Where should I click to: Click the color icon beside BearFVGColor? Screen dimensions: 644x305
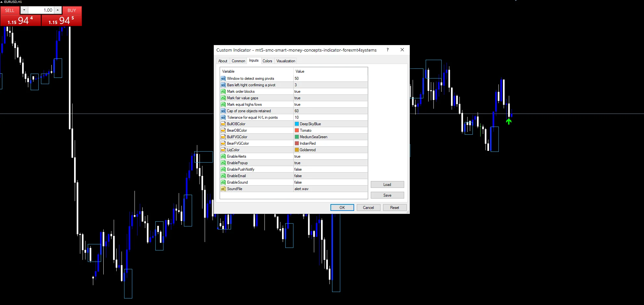click(223, 143)
